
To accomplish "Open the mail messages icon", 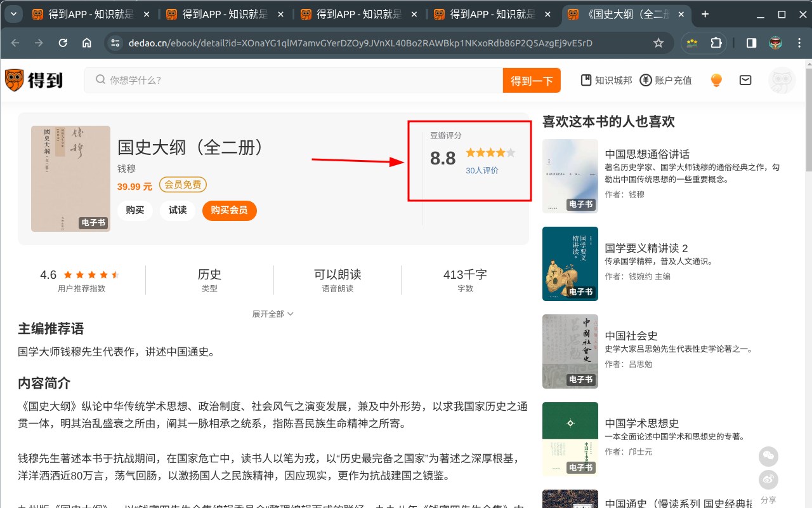I will [x=745, y=80].
